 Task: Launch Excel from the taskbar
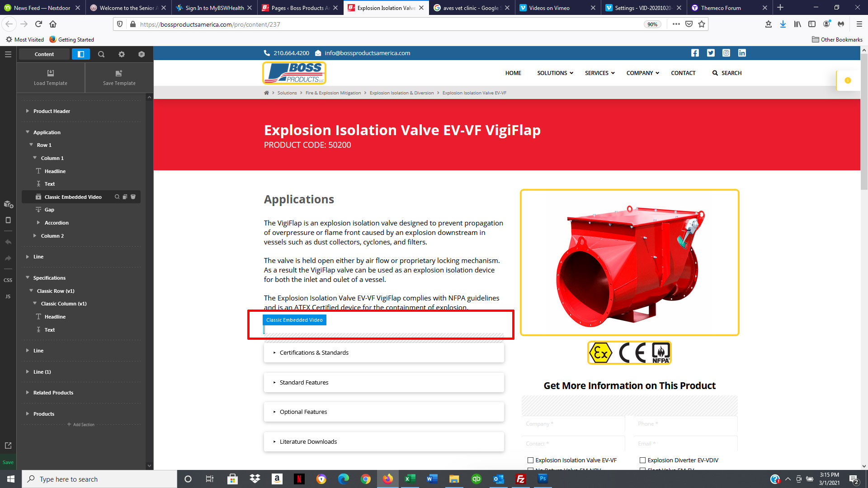tap(410, 479)
